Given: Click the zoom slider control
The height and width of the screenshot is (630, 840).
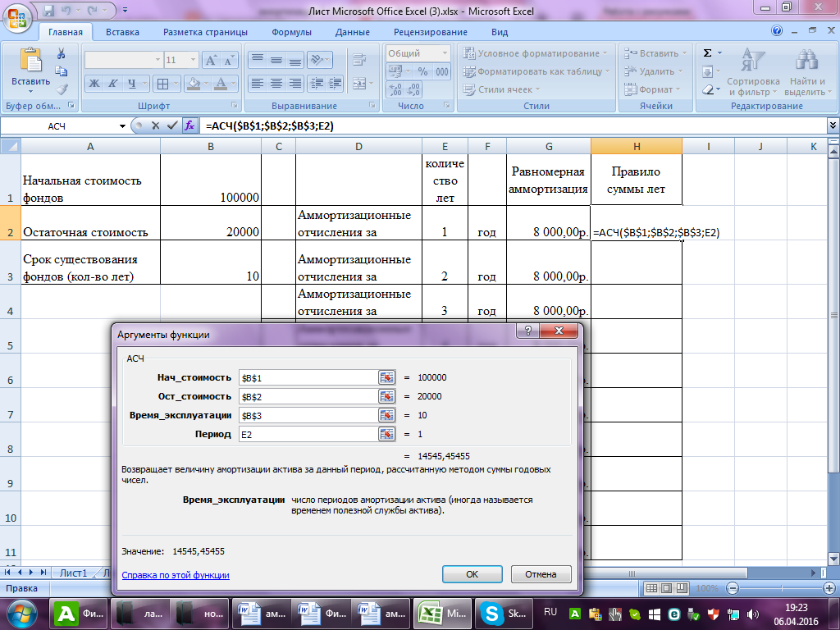Looking at the screenshot, I should (781, 588).
